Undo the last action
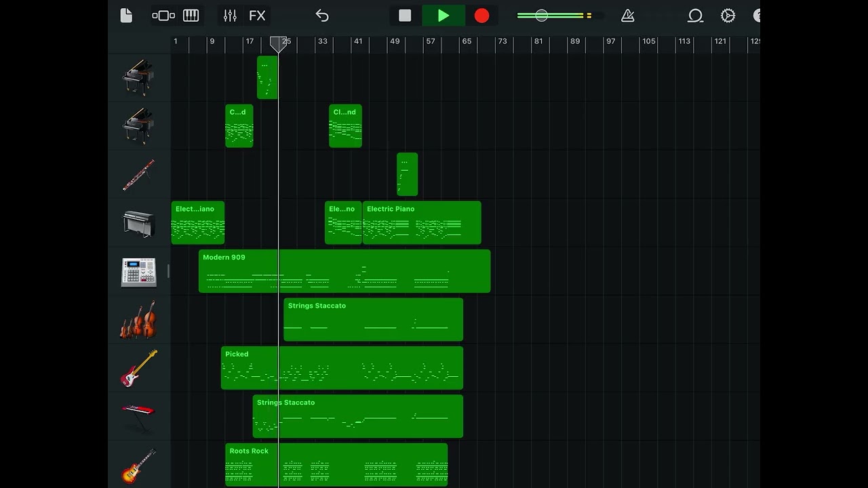Screen dimensions: 868x488 pyautogui.click(x=322, y=16)
